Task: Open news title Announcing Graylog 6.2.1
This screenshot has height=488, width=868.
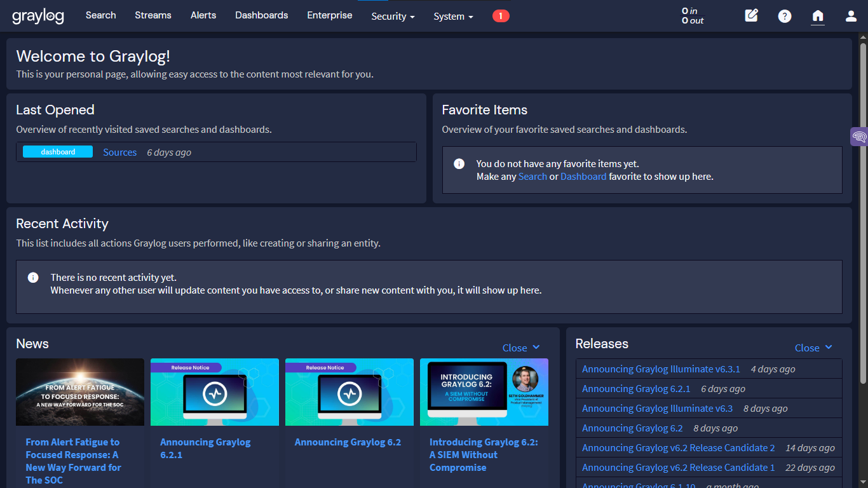Action: click(205, 449)
